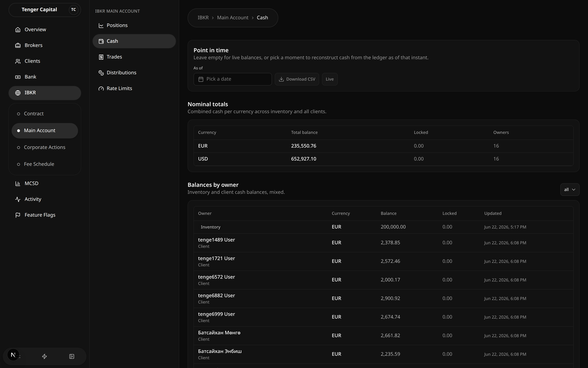
Task: Select Corporate Actions under IBKR
Action: [45, 148]
